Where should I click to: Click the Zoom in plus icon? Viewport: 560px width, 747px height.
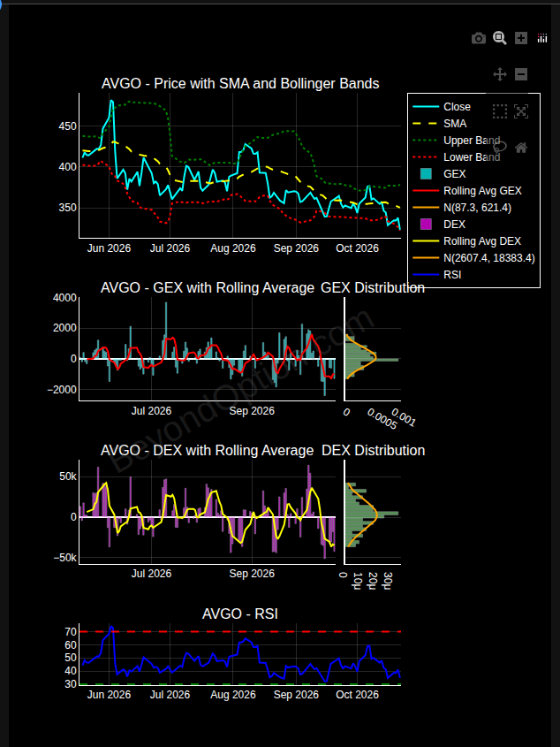coord(521,38)
